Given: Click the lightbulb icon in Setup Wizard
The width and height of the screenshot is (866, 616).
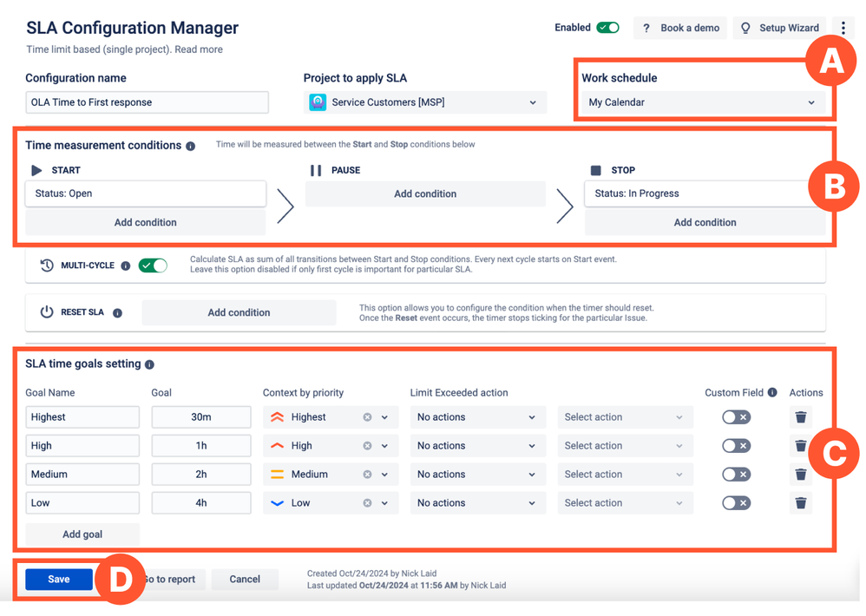Looking at the screenshot, I should (x=745, y=28).
